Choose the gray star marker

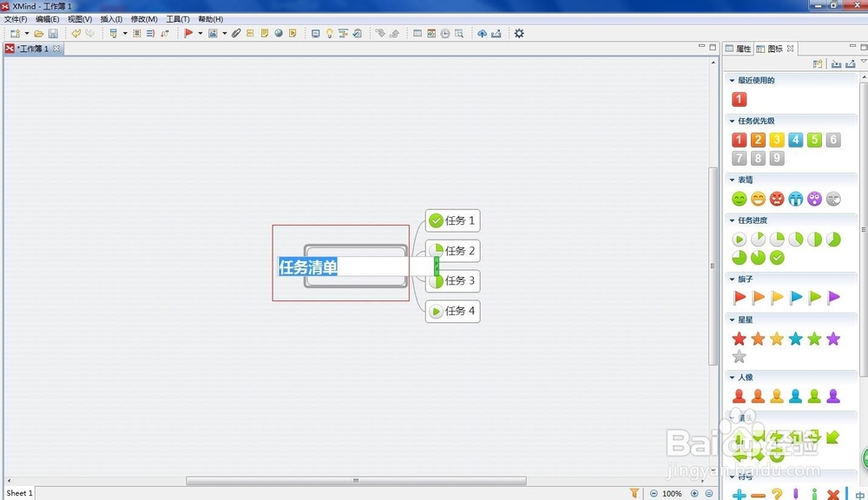point(739,357)
